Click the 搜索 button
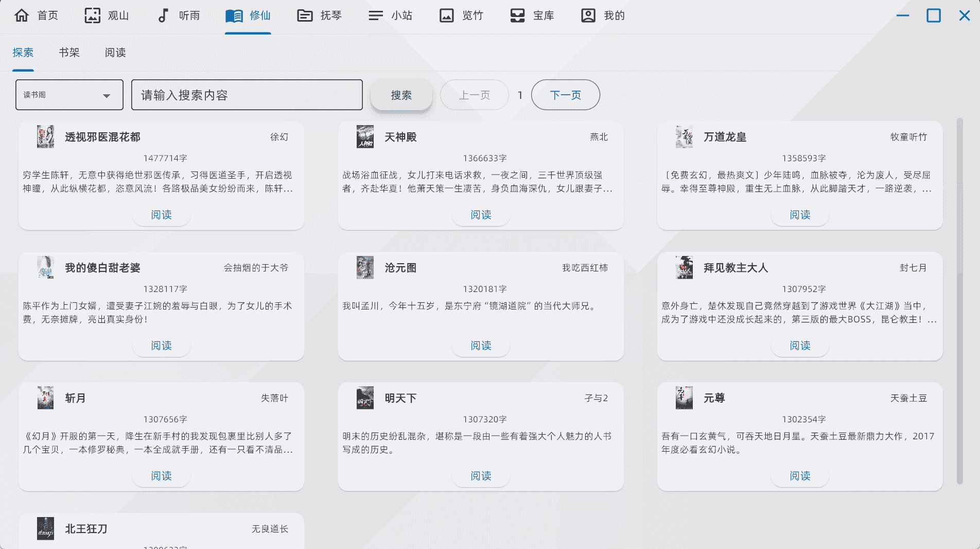 point(401,95)
